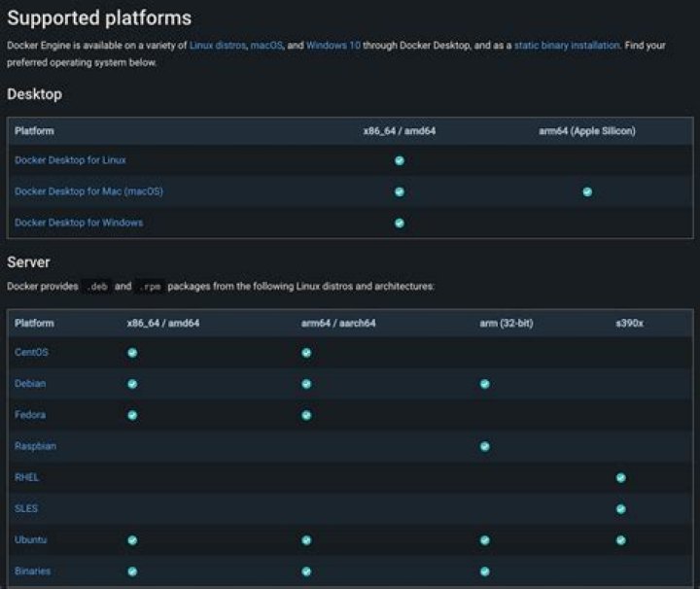Image resolution: width=700 pixels, height=589 pixels.
Task: Click the Ubuntu arm64 / aarch64 checkmark
Action: point(306,540)
